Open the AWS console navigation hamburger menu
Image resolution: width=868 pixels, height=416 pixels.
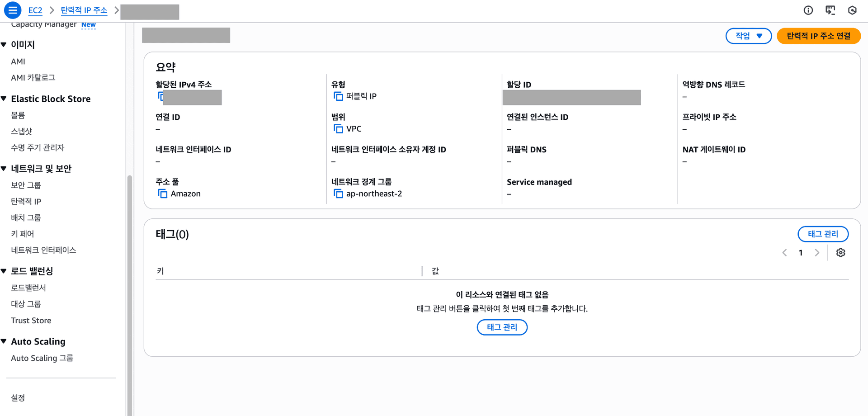pyautogui.click(x=13, y=10)
